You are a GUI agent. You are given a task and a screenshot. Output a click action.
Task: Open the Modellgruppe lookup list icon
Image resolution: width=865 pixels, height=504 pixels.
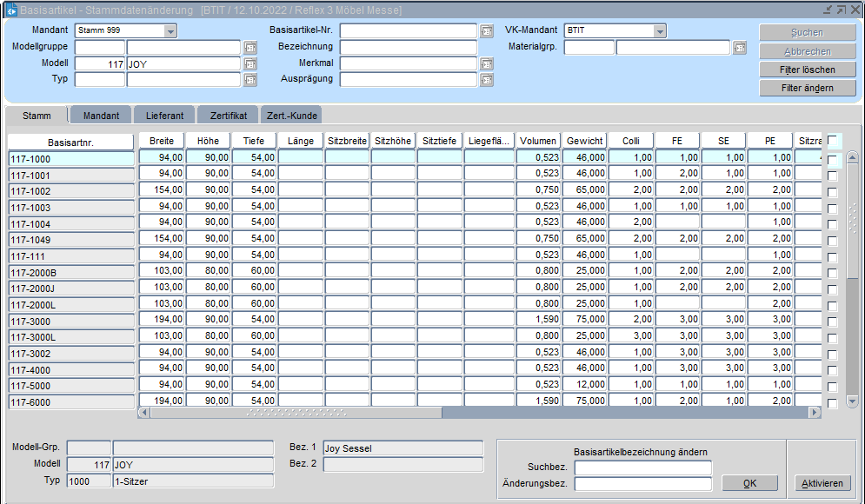point(250,48)
